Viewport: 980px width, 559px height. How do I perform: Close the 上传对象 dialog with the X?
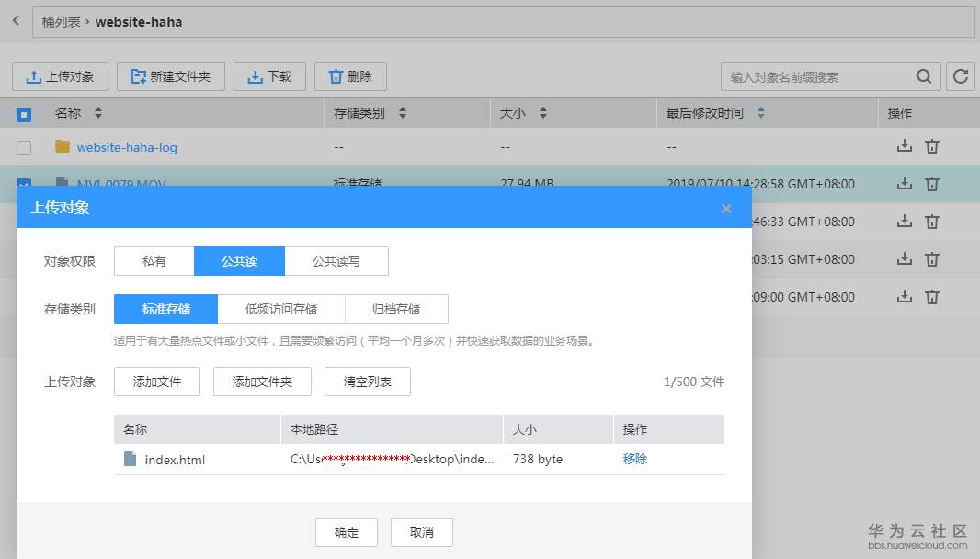tap(726, 208)
